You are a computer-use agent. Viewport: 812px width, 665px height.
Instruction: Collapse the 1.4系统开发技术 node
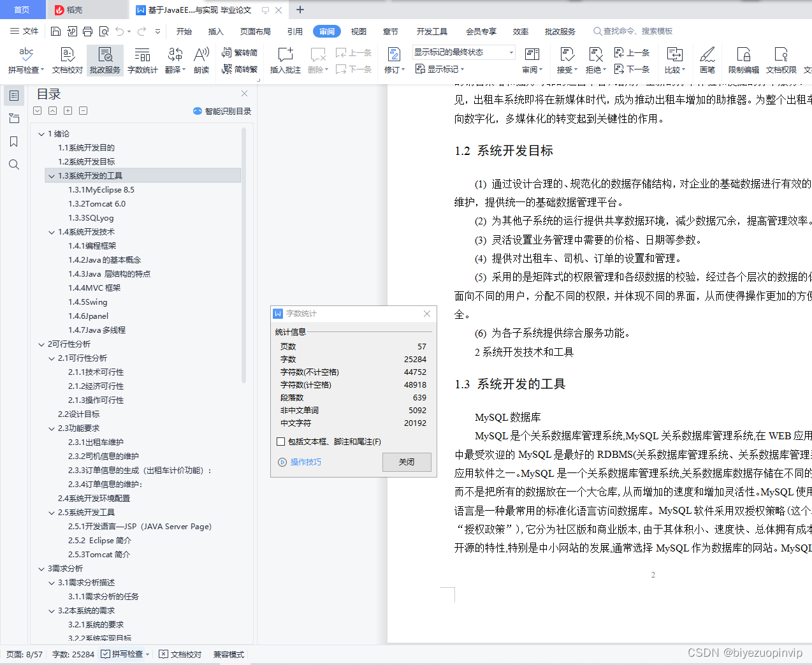tap(52, 232)
